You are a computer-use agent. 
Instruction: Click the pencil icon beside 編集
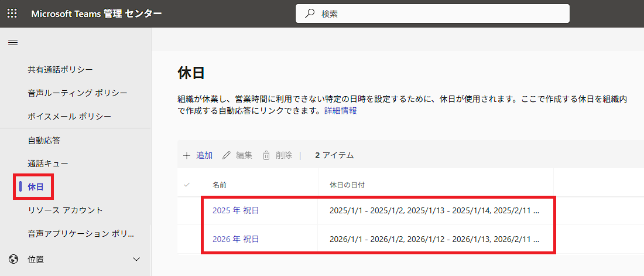[227, 155]
